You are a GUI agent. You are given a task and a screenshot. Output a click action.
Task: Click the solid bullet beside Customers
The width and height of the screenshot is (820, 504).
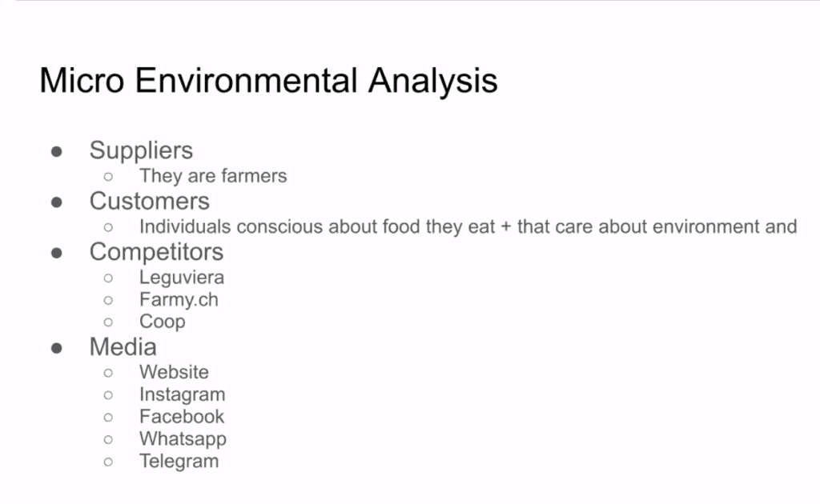coord(57,202)
